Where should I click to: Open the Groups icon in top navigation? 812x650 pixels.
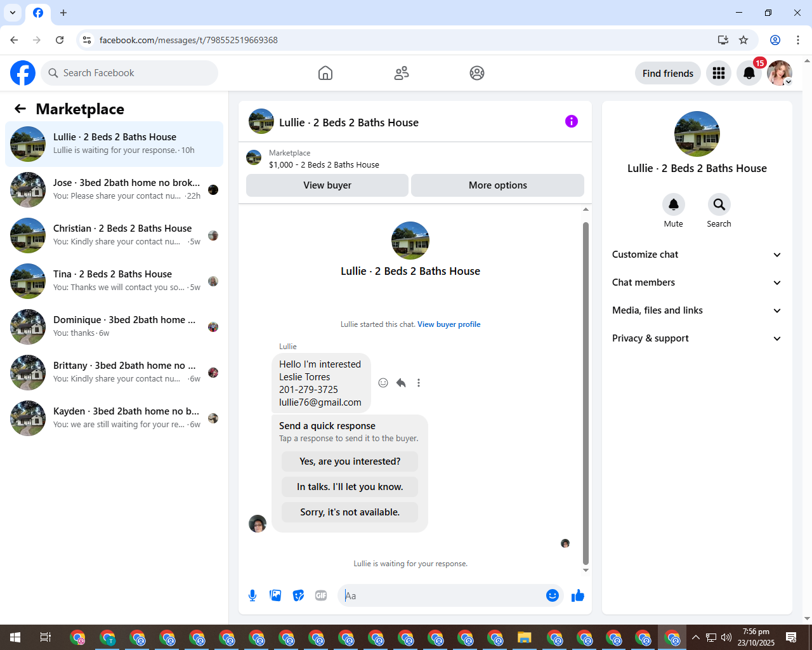click(x=477, y=73)
